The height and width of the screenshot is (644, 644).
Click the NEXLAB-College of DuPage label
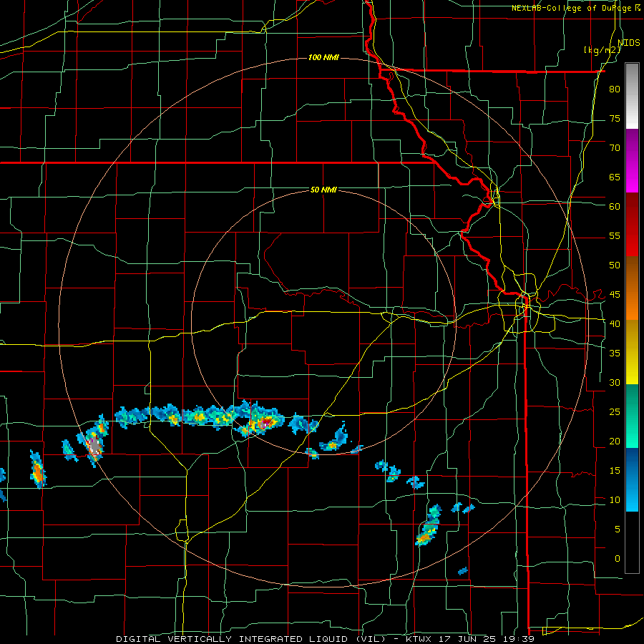[571, 8]
